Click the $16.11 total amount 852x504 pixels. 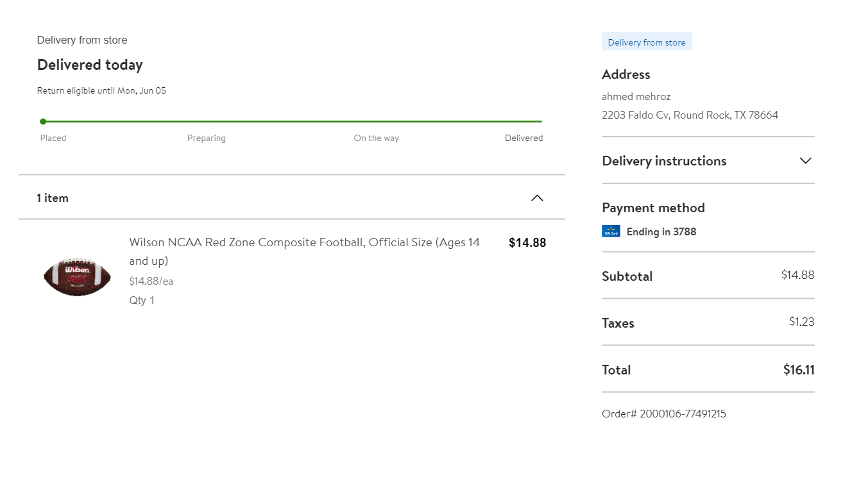[799, 370]
